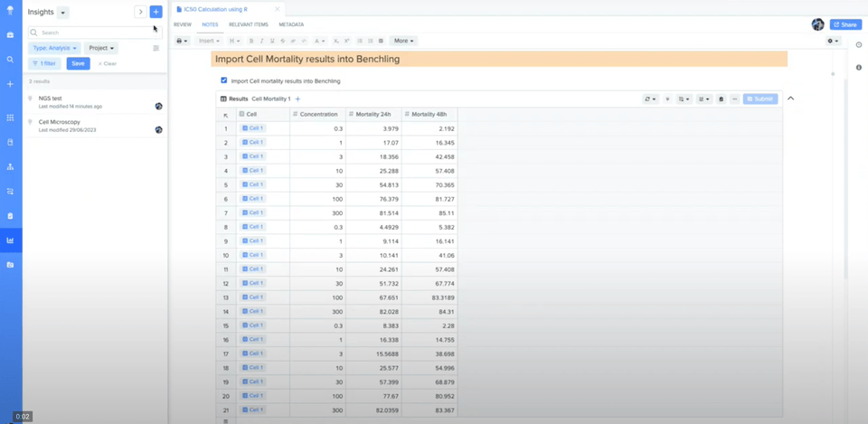Open the search icon in left sidebar
868x424 pixels.
(x=10, y=59)
